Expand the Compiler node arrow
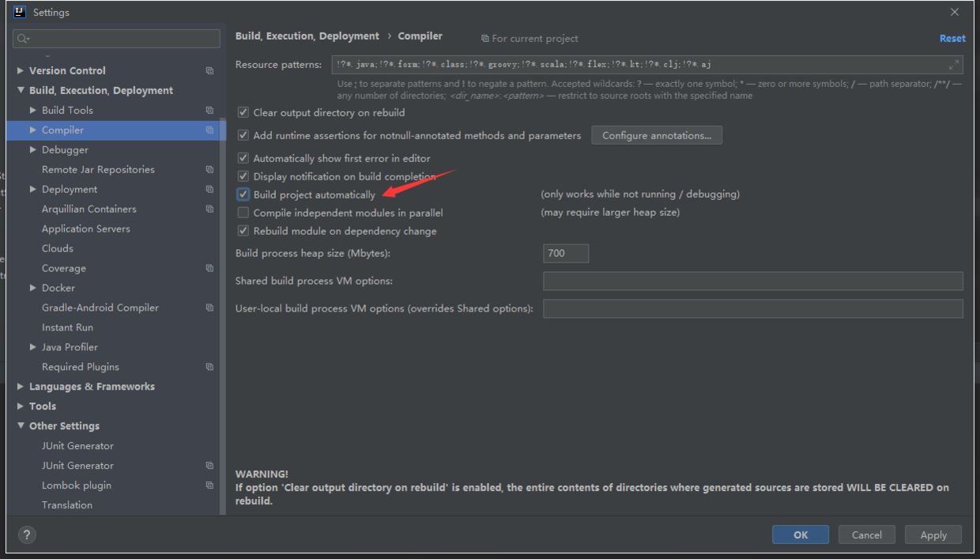Screen dimensions: 980x559 33,130
